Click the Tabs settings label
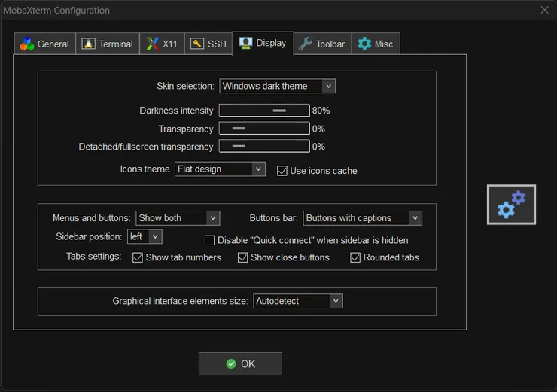 pos(94,256)
